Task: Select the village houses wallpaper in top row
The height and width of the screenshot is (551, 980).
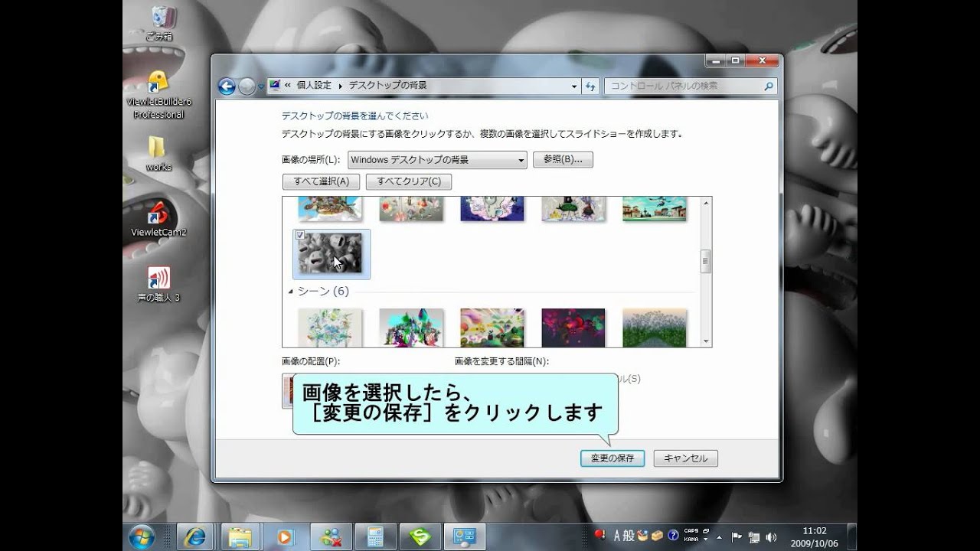Action: click(x=655, y=209)
